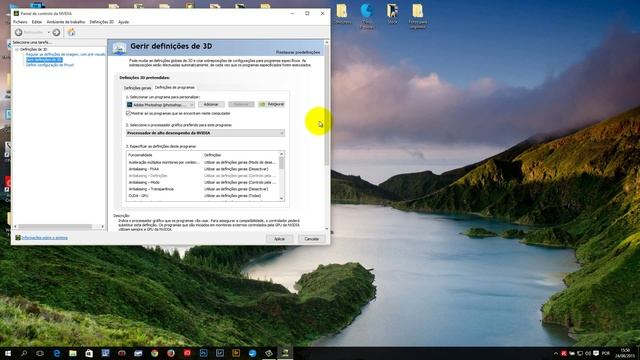Open the Informações sobre o sistema link

pyautogui.click(x=44, y=238)
